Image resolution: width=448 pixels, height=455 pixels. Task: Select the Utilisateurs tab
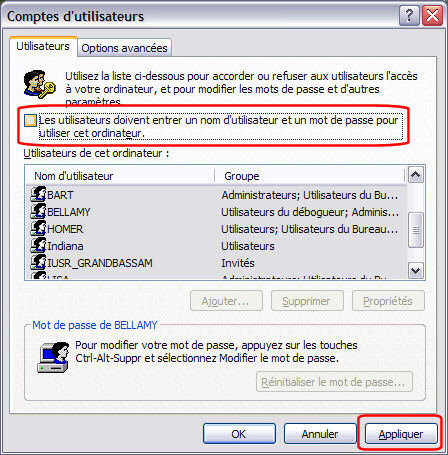click(x=43, y=46)
